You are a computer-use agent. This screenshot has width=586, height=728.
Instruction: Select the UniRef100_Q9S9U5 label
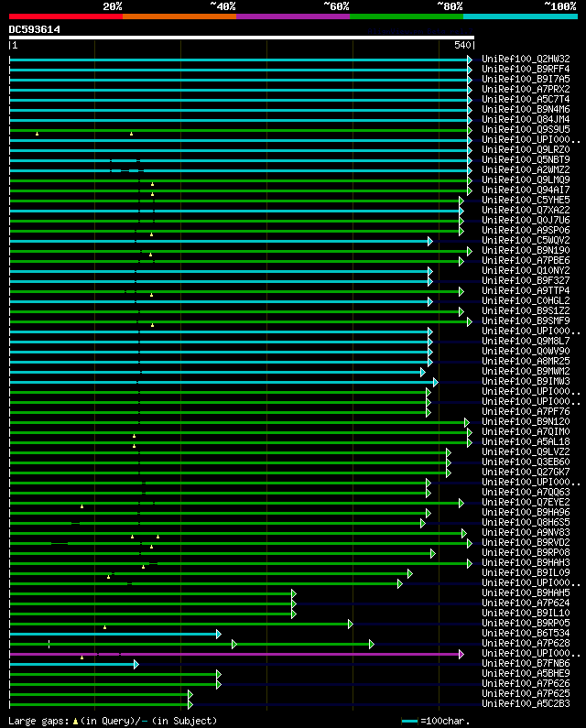[526, 129]
